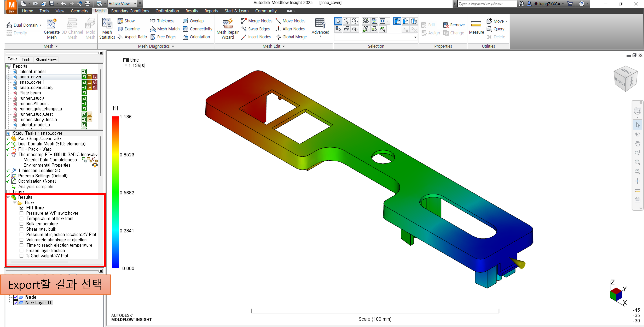Enable Volumetric shrinkage at ejection result
Screen dimensions: 644x327
click(21, 240)
